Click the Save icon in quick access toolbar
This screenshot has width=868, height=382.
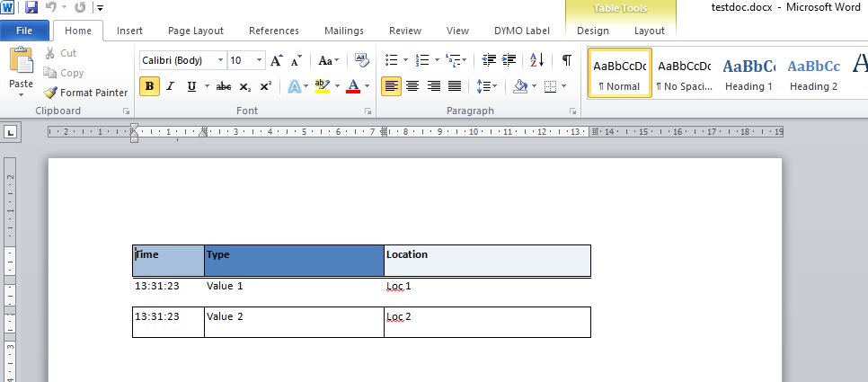point(31,8)
